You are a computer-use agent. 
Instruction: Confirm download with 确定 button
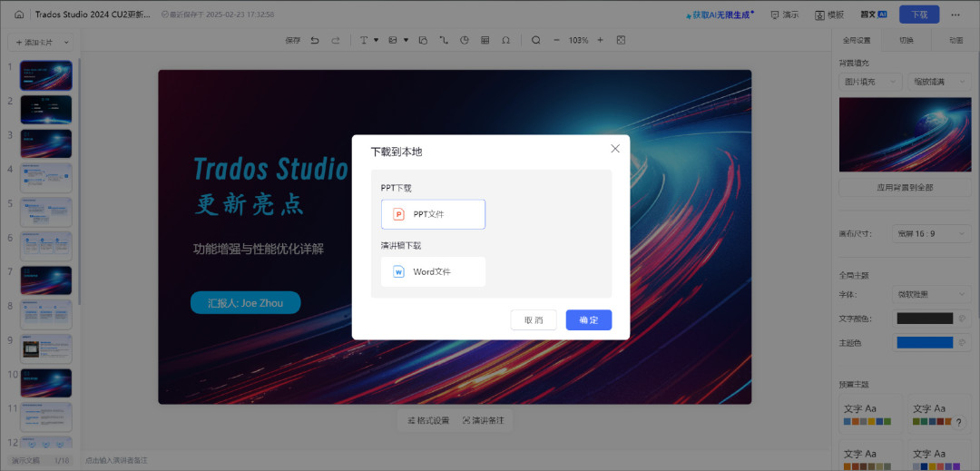point(589,319)
